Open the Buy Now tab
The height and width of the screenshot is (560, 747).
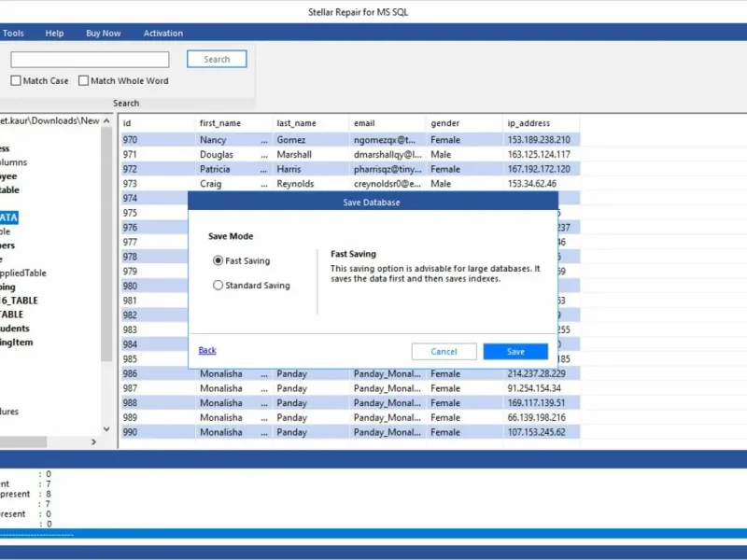click(x=104, y=34)
